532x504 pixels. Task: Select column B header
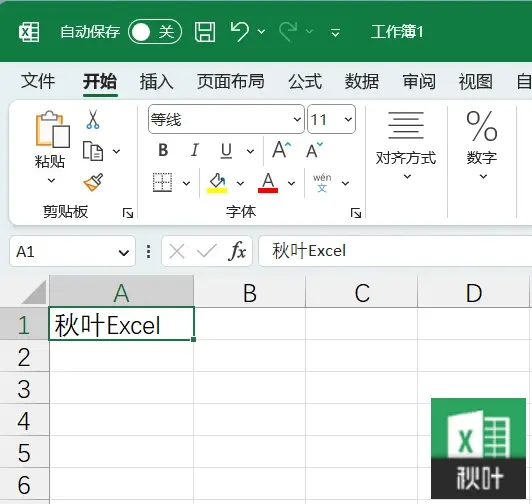(x=250, y=292)
